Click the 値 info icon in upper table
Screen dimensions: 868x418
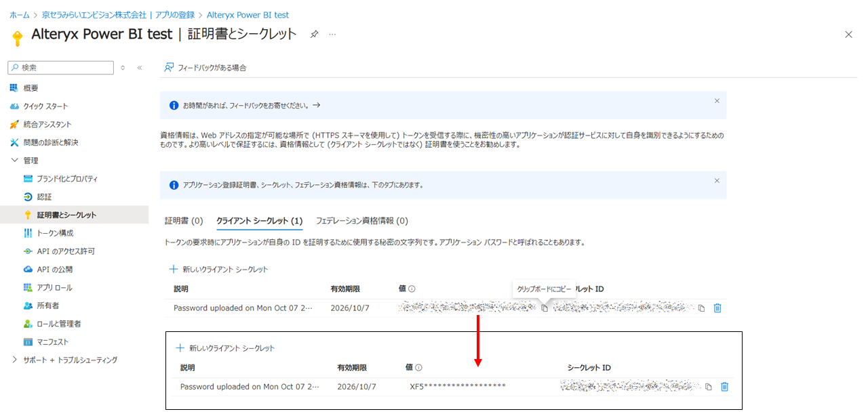pyautogui.click(x=412, y=289)
